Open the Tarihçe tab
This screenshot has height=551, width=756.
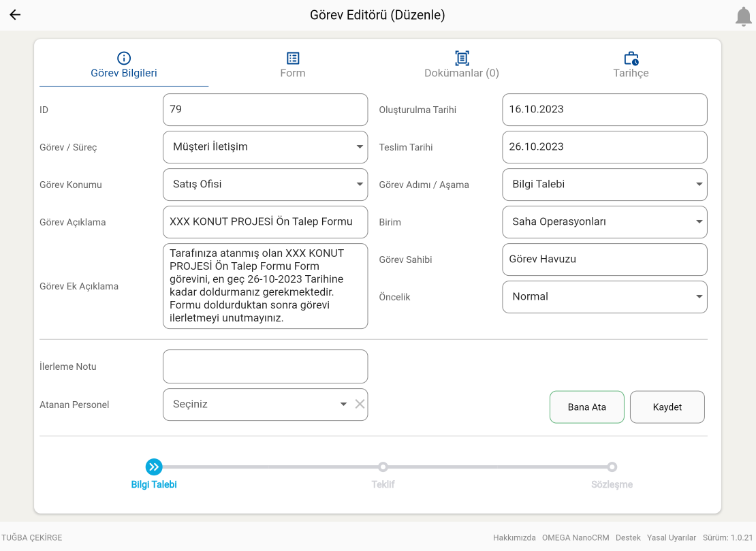pos(631,65)
